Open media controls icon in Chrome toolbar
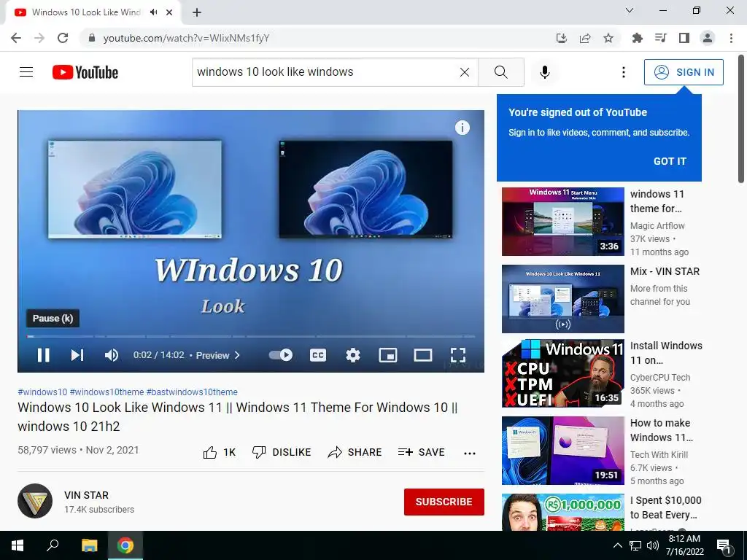The height and width of the screenshot is (560, 747). pyautogui.click(x=660, y=38)
